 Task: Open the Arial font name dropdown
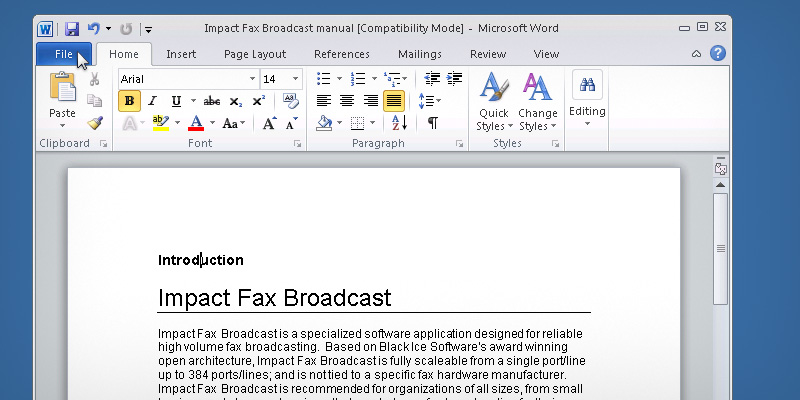[x=252, y=79]
